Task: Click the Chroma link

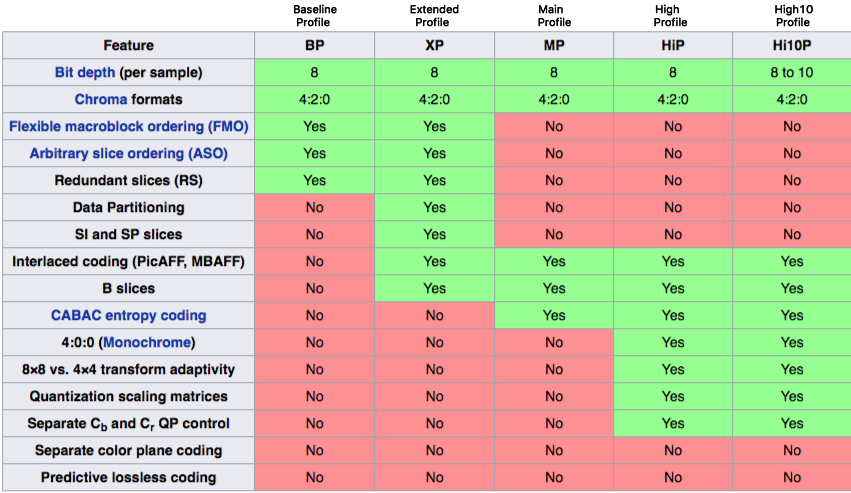Action: 100,99
